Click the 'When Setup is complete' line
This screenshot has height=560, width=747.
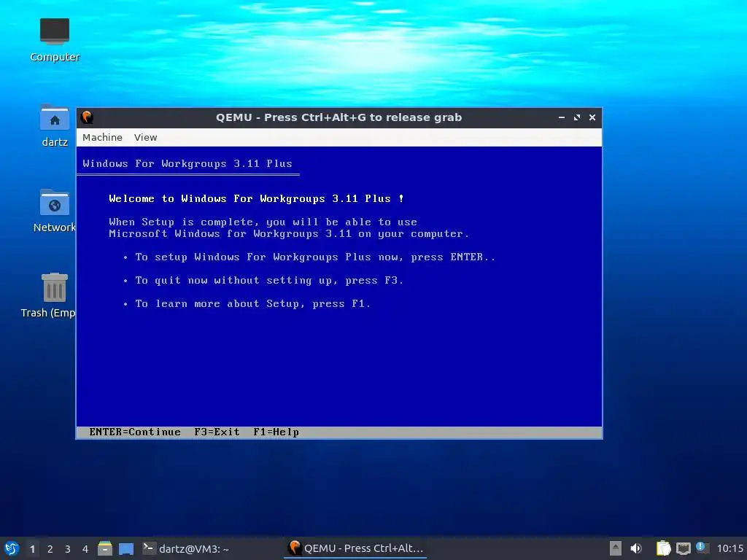[263, 222]
